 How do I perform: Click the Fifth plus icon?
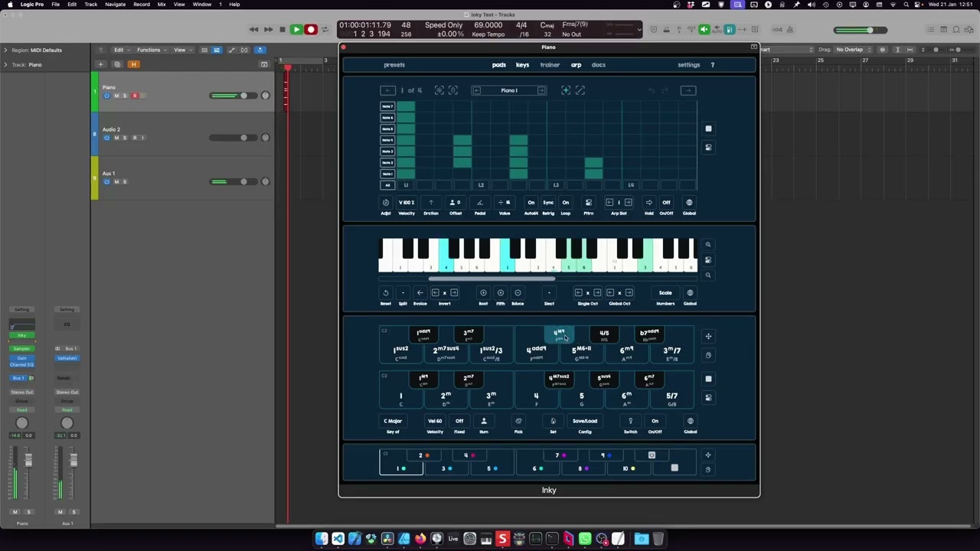501,293
